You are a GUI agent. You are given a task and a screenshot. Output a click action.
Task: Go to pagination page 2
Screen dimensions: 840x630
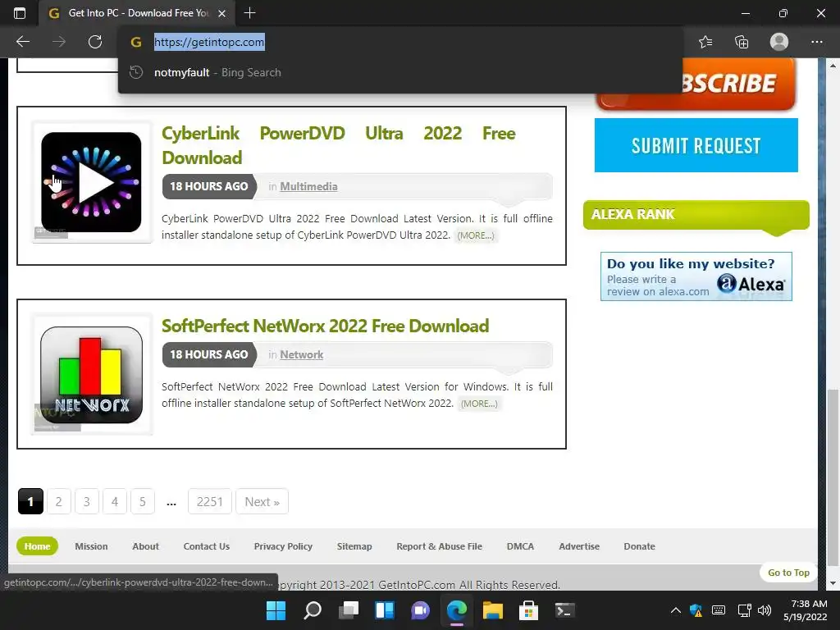[59, 501]
